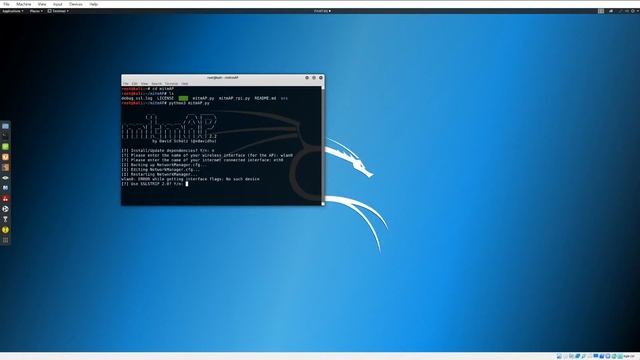Image resolution: width=640 pixels, height=360 pixels.
Task: Open the hourglass-shaped dock icon
Action: (x=5, y=220)
